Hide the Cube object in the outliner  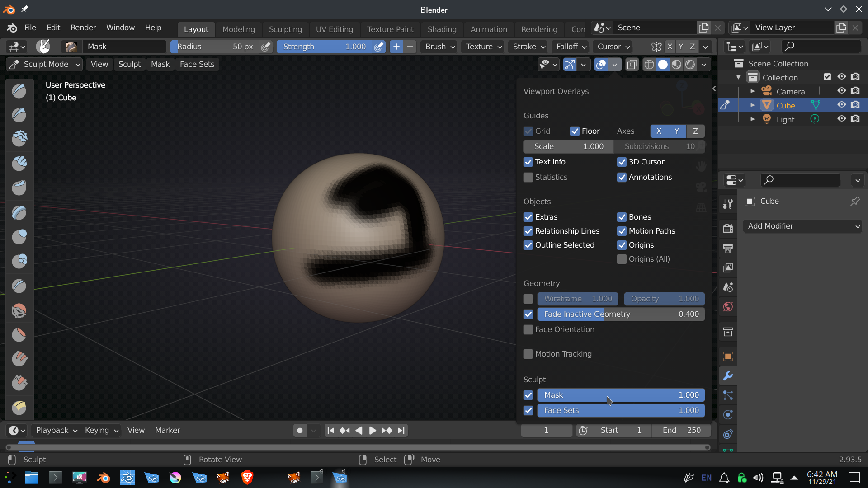coord(841,105)
